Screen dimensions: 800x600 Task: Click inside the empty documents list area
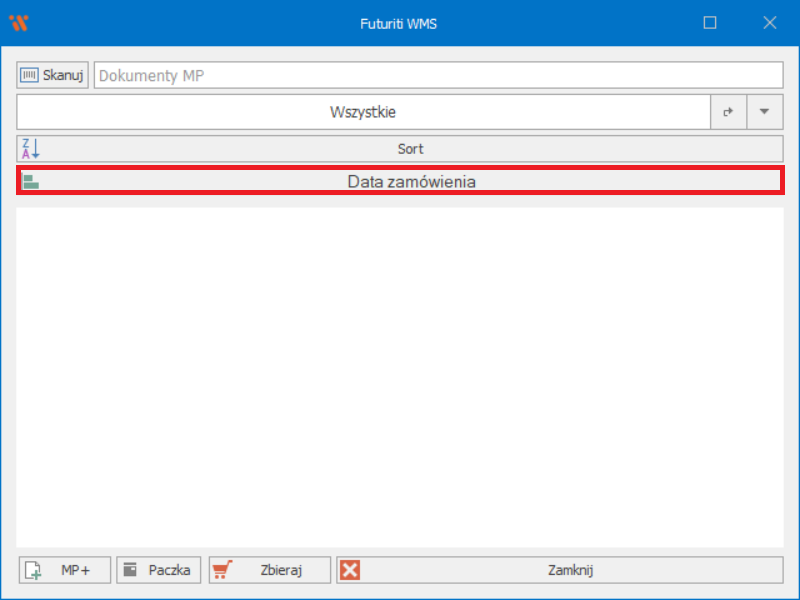pyautogui.click(x=400, y=377)
